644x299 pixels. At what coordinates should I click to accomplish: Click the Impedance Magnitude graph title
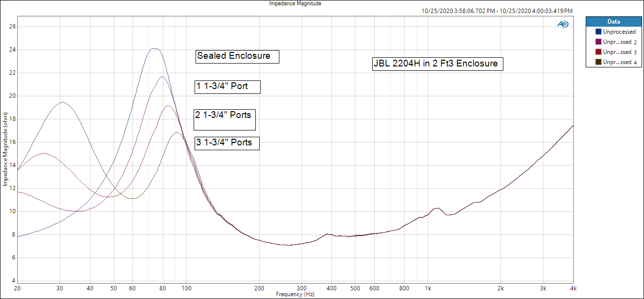pos(295,3)
